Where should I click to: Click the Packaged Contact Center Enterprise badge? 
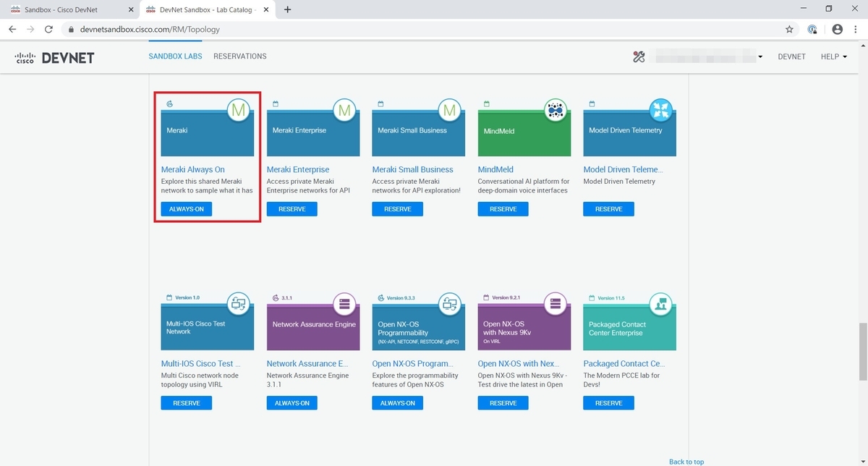660,304
